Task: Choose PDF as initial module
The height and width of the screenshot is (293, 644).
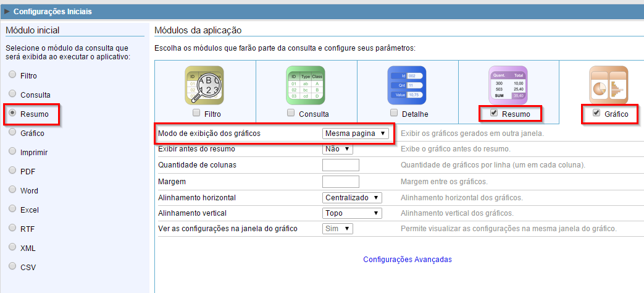Action: click(x=12, y=171)
